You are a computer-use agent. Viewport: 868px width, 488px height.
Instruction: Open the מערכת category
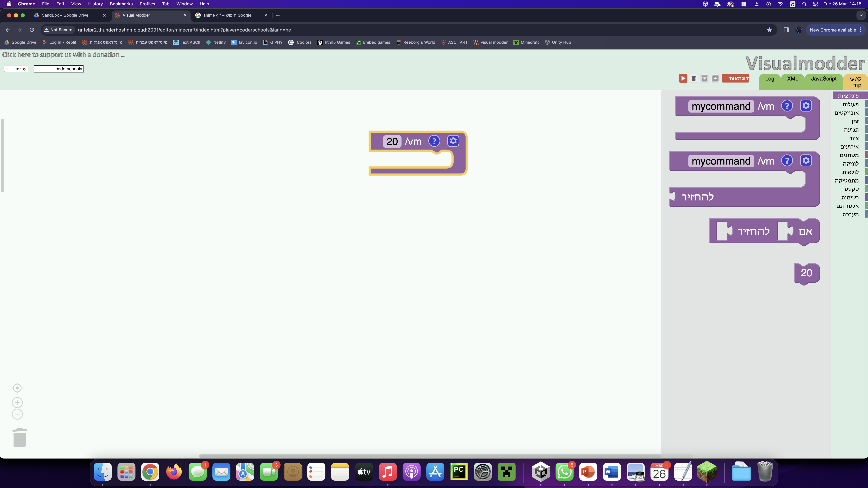[850, 214]
